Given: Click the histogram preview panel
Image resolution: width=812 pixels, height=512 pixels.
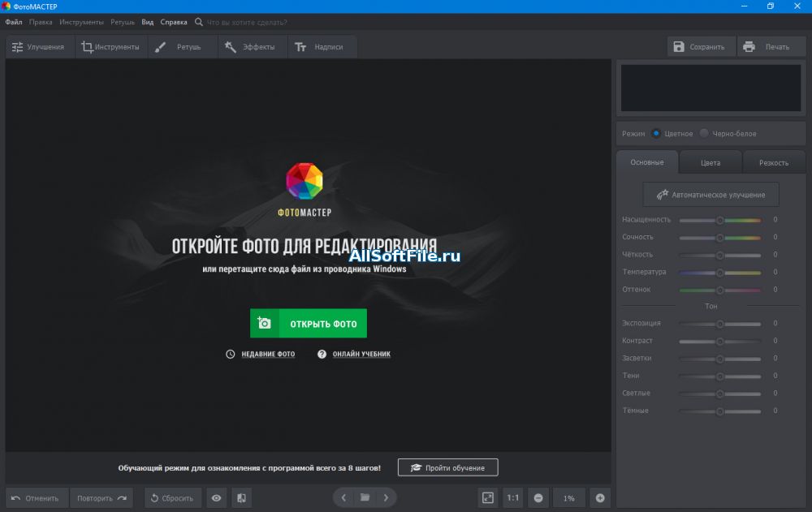Looking at the screenshot, I should click(x=710, y=88).
